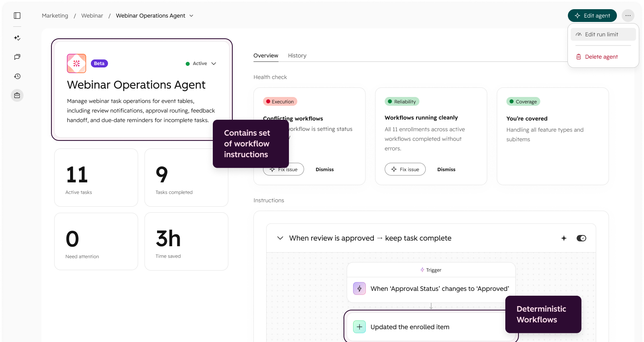Click the green plus icon on Updated item
Screen dimensions: 644x342
click(x=359, y=327)
